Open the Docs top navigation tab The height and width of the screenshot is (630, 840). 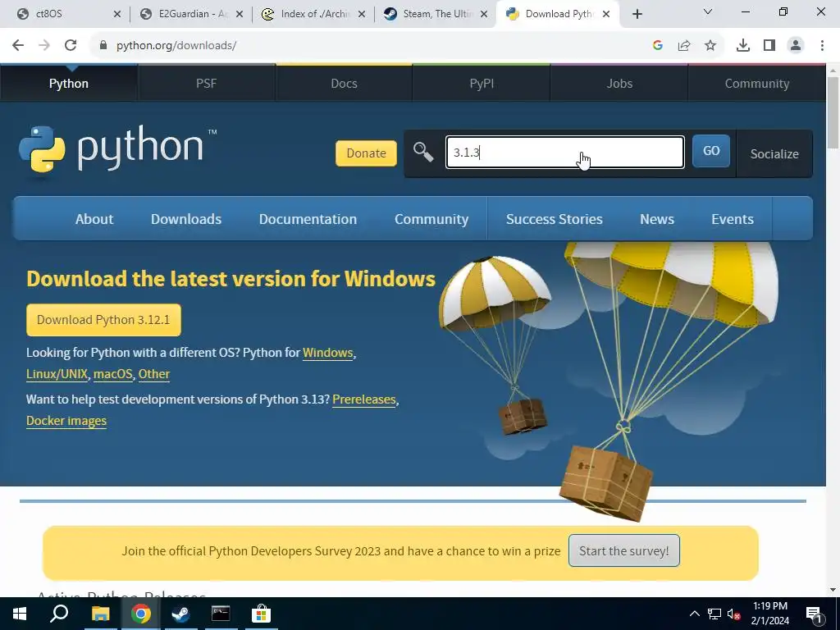[x=344, y=83]
